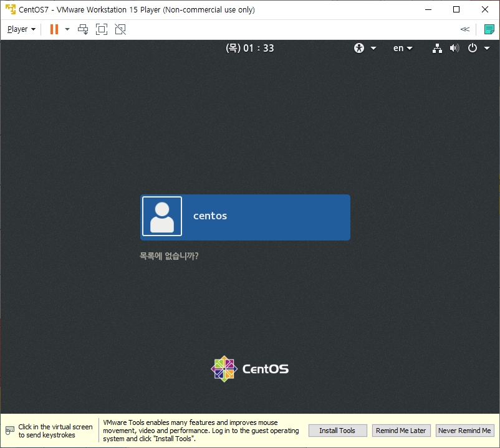500x448 pixels.
Task: Enter full screen mode
Action: (x=102, y=29)
